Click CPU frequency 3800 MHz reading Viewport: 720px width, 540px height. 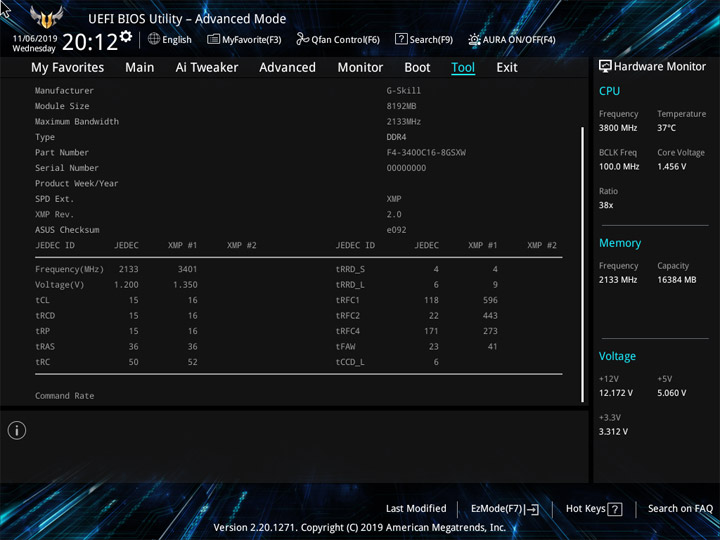click(618, 128)
